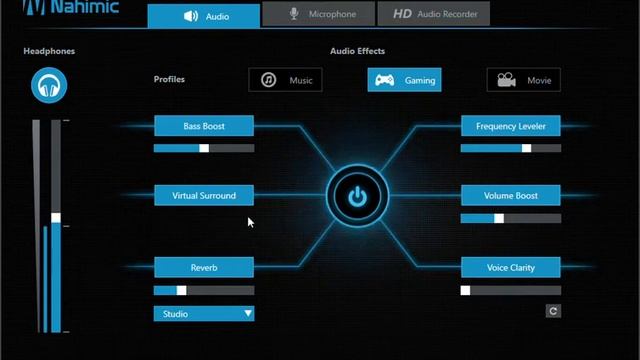The width and height of the screenshot is (640, 360).
Task: Click the headphones device icon
Action: [x=49, y=85]
